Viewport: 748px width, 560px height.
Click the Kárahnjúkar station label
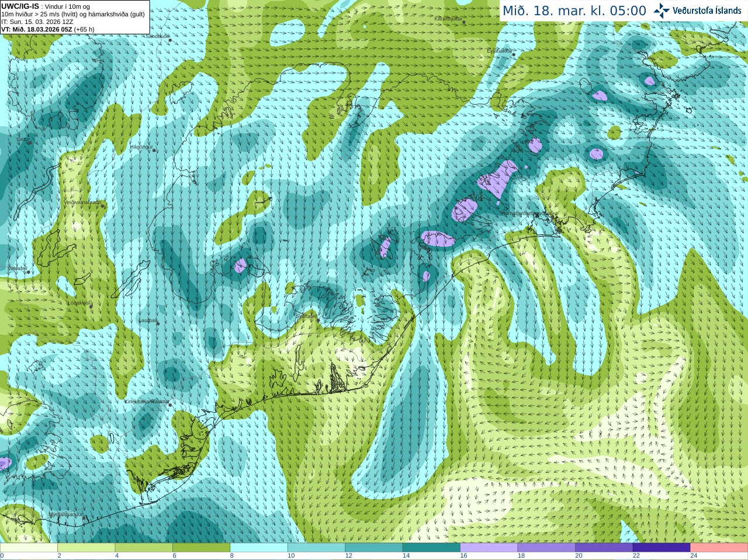point(449,19)
